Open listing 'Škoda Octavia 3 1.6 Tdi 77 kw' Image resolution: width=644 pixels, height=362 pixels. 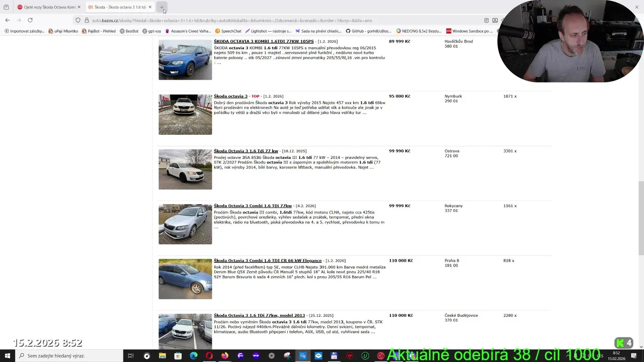click(246, 151)
